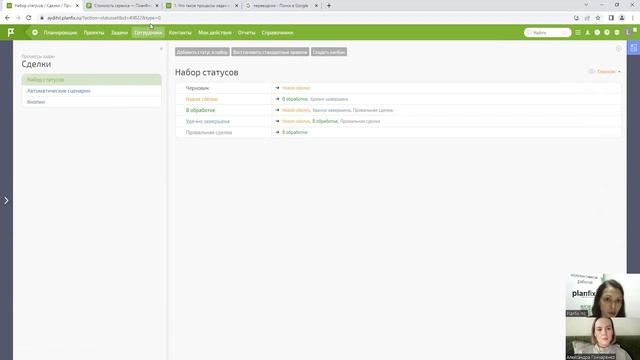Open the user avatar in green header

pyautogui.click(x=628, y=33)
